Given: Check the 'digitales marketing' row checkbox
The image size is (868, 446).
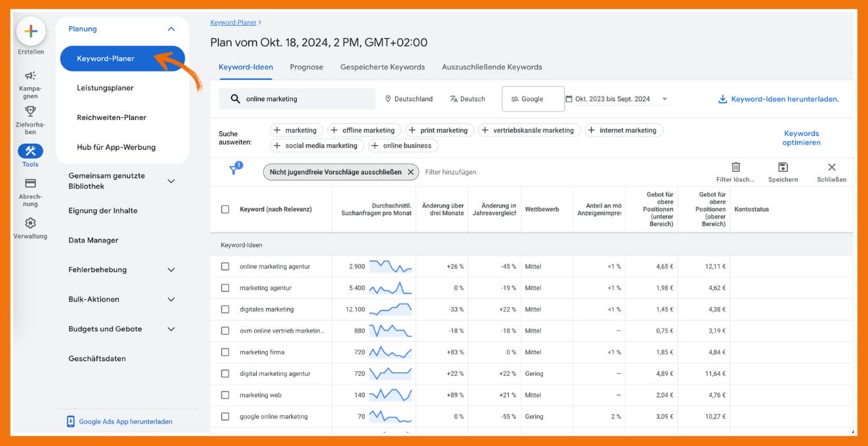Looking at the screenshot, I should pyautogui.click(x=225, y=309).
